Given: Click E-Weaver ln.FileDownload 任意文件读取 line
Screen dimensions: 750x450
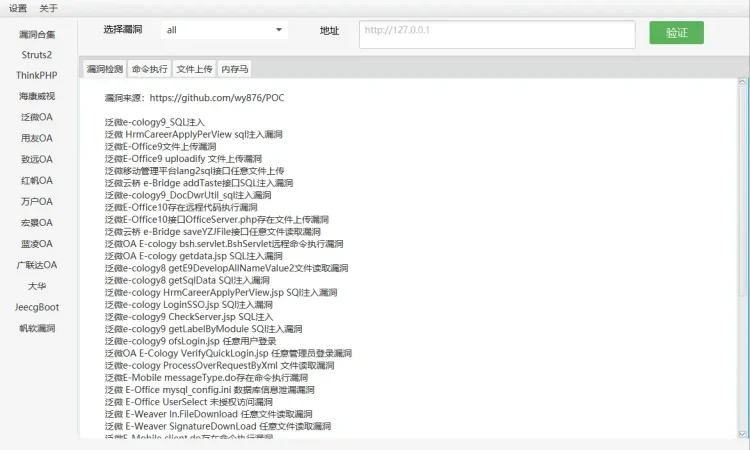Looking at the screenshot, I should (x=209, y=414).
